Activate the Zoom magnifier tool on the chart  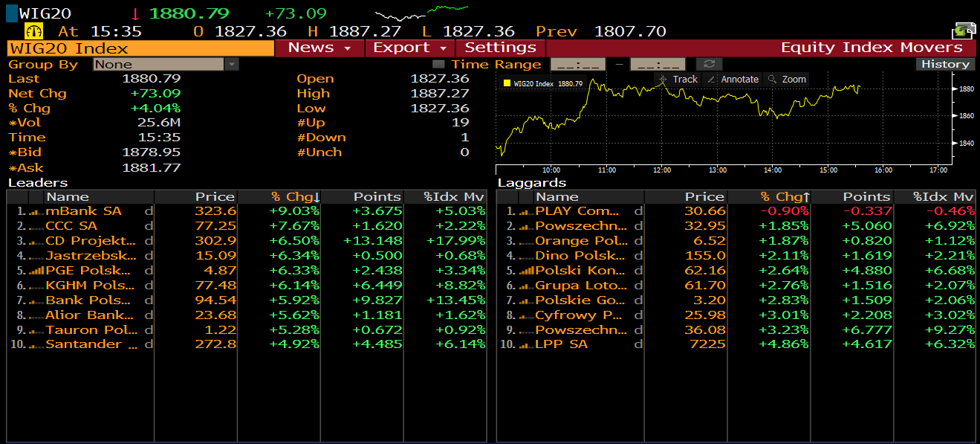tap(787, 79)
